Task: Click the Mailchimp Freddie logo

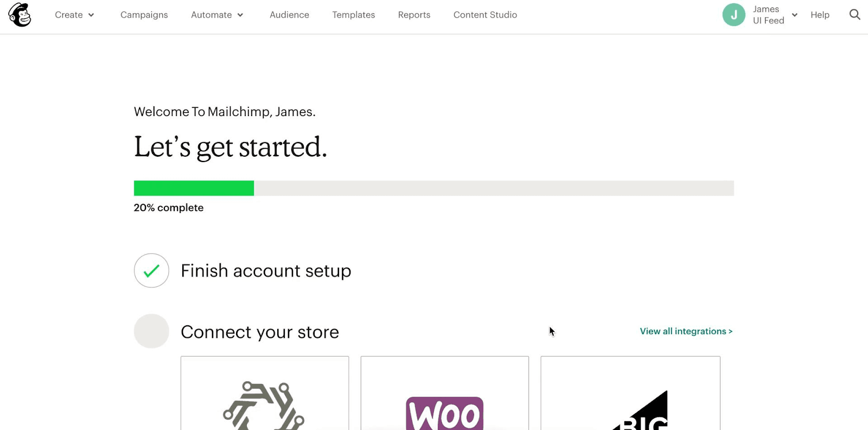Action: coord(20,15)
